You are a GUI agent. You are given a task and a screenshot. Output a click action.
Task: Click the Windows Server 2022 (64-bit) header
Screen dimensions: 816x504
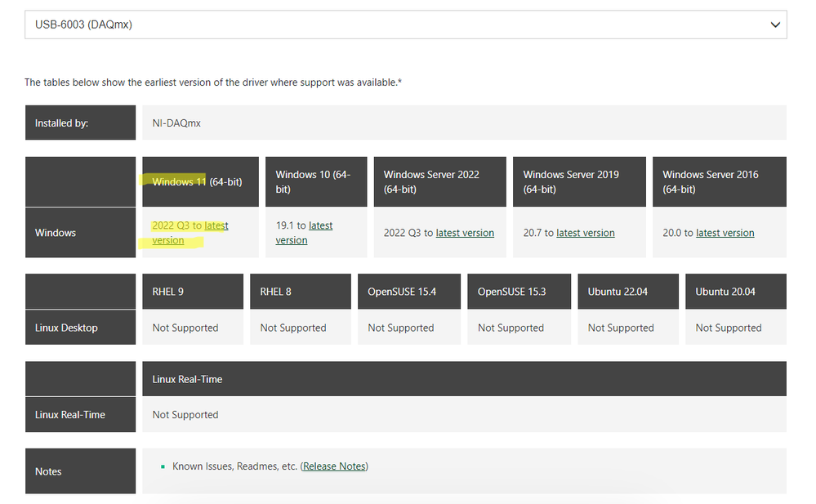click(439, 181)
